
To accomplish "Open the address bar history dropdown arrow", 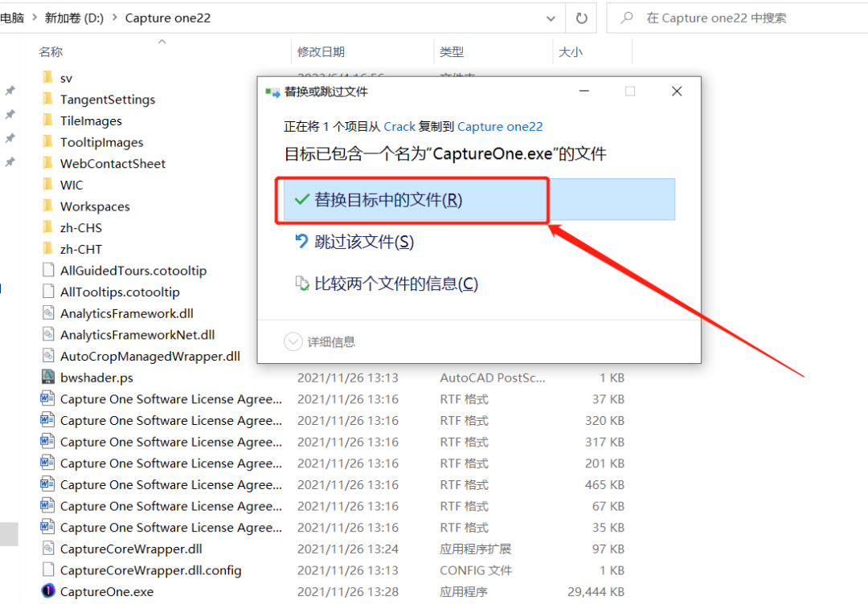I will coord(550,18).
